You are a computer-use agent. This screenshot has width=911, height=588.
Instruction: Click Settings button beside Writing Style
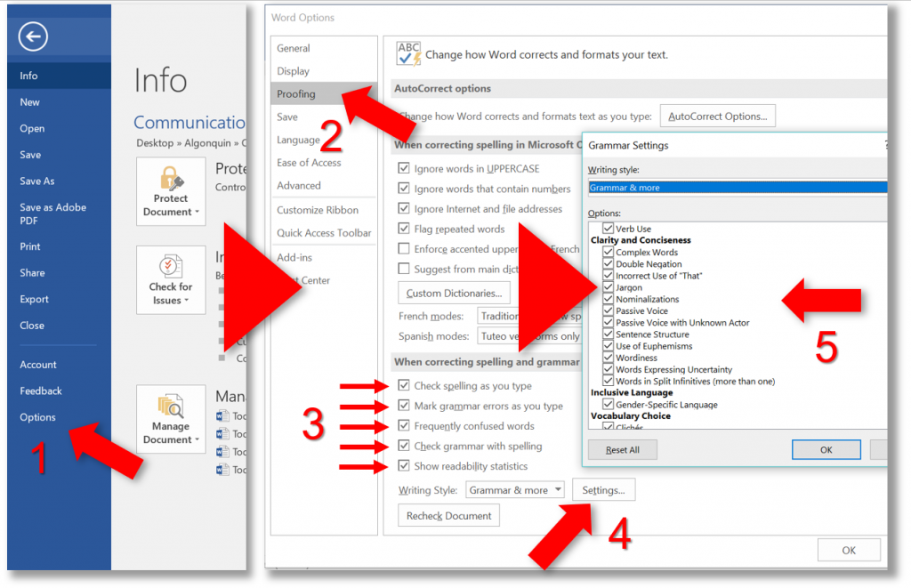[x=604, y=490]
